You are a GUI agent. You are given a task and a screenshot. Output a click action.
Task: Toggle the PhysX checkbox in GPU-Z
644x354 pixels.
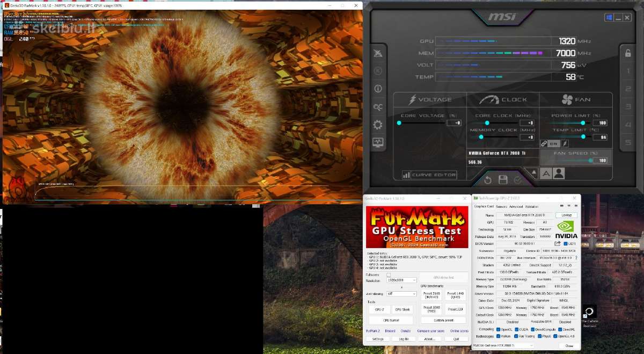539,336
